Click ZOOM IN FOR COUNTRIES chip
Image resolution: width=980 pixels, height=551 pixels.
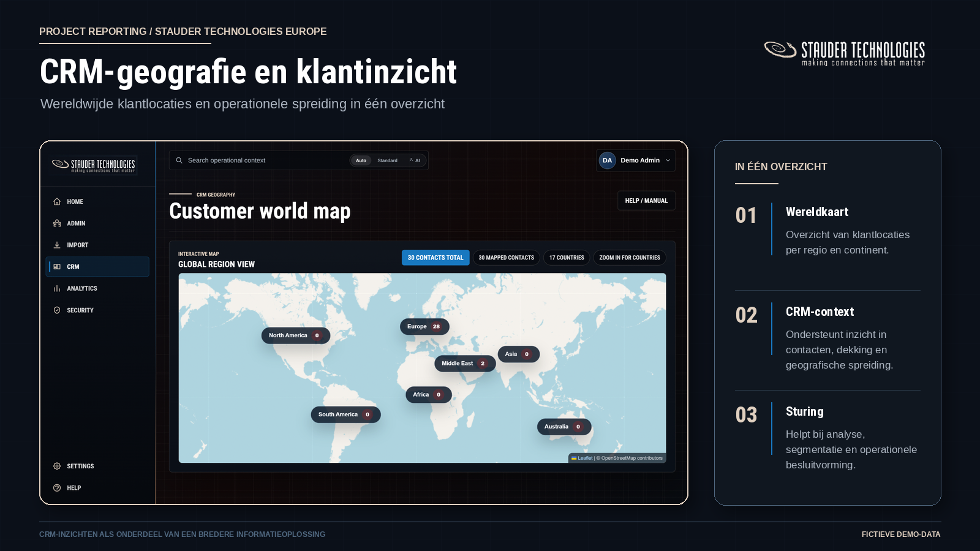click(x=630, y=258)
